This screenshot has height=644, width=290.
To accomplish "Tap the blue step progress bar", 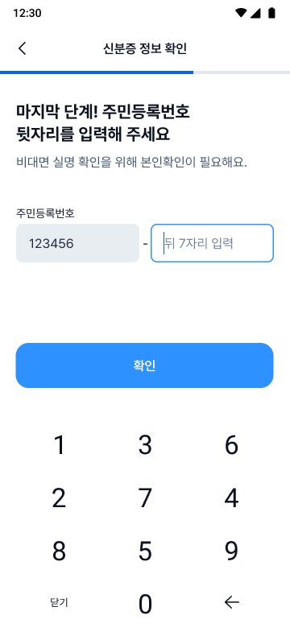I will point(97,72).
